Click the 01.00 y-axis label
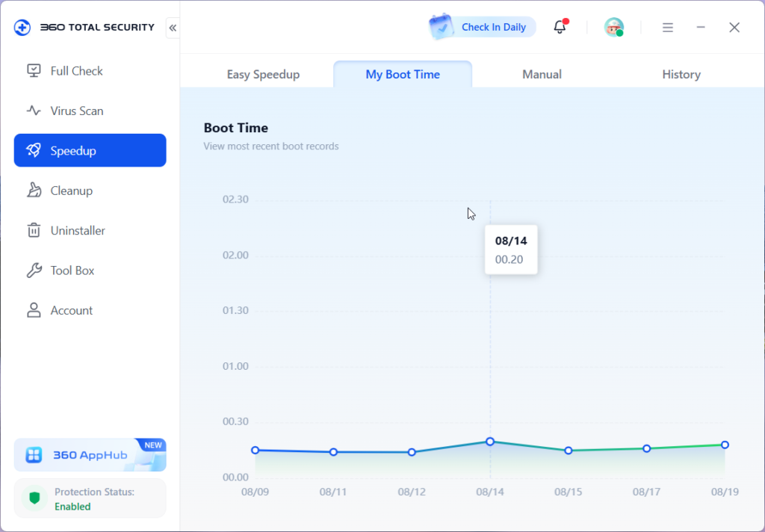Screen dimensions: 765x532 235,366
